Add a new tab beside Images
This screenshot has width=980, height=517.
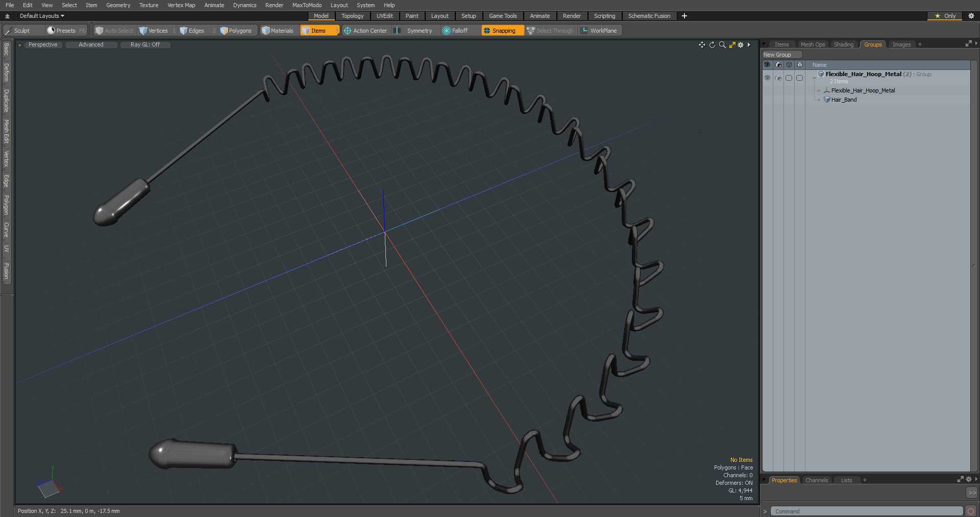pos(920,44)
